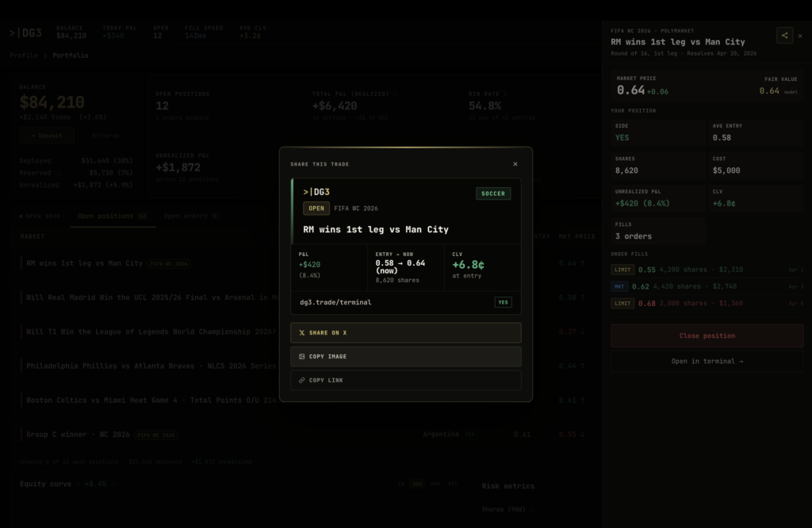Click the RM wins 1st leg title on share card
Image resolution: width=812 pixels, height=528 pixels.
pyautogui.click(x=376, y=229)
